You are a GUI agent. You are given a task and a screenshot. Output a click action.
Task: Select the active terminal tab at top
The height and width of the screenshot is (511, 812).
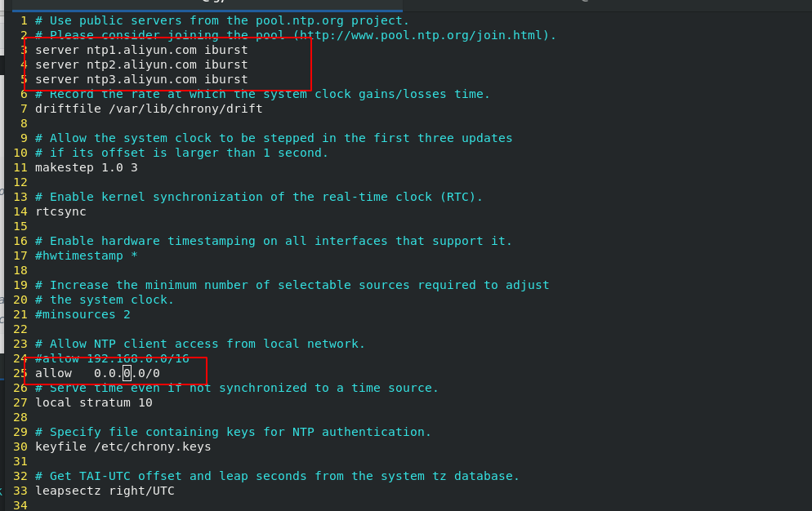tap(207, 4)
